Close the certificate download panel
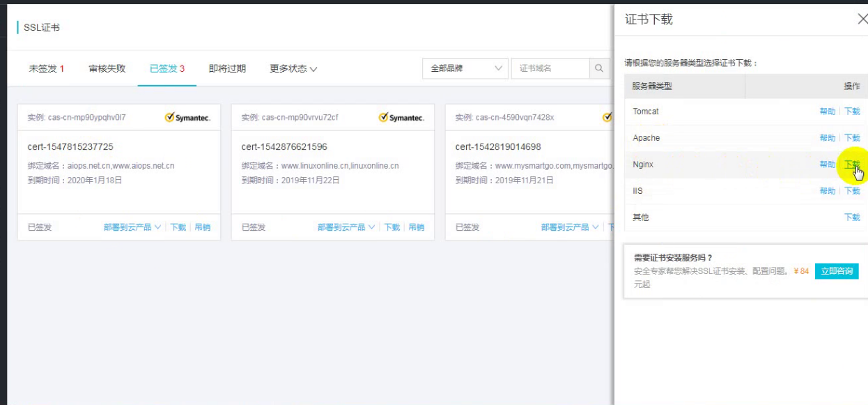This screenshot has height=405, width=868. pos(862,19)
